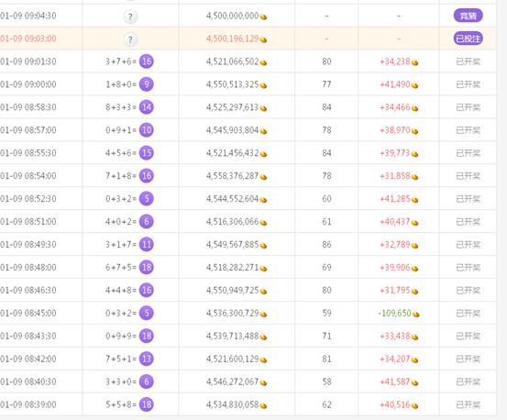This screenshot has height=420, width=507.
Task: Click result ball 16 for 09:01:30
Action: tap(147, 61)
